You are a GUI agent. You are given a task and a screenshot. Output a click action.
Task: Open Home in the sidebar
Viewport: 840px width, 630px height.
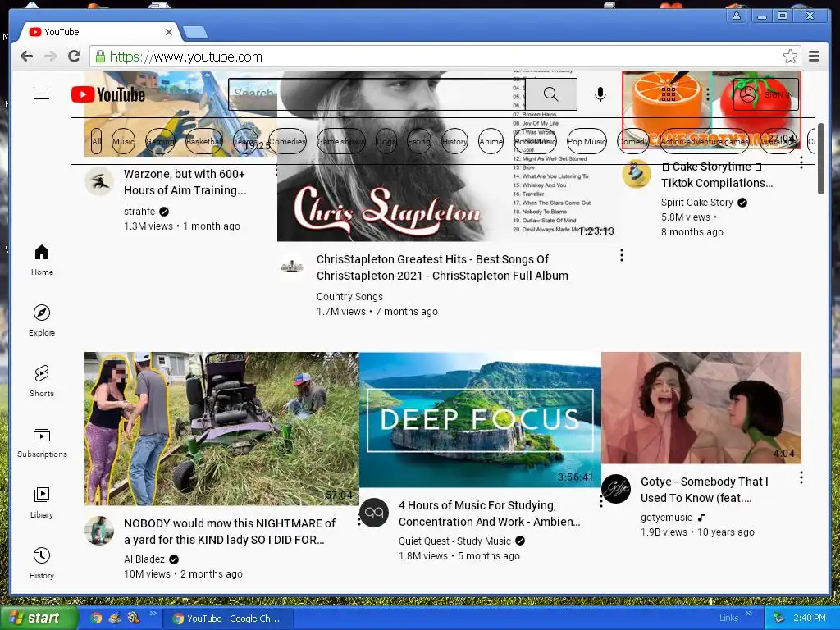(42, 260)
